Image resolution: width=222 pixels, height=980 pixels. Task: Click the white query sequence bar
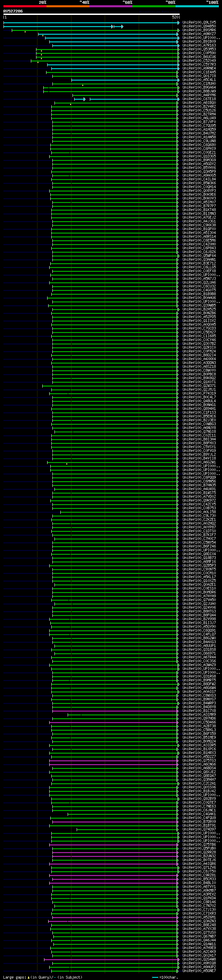pyautogui.click(x=92, y=15)
